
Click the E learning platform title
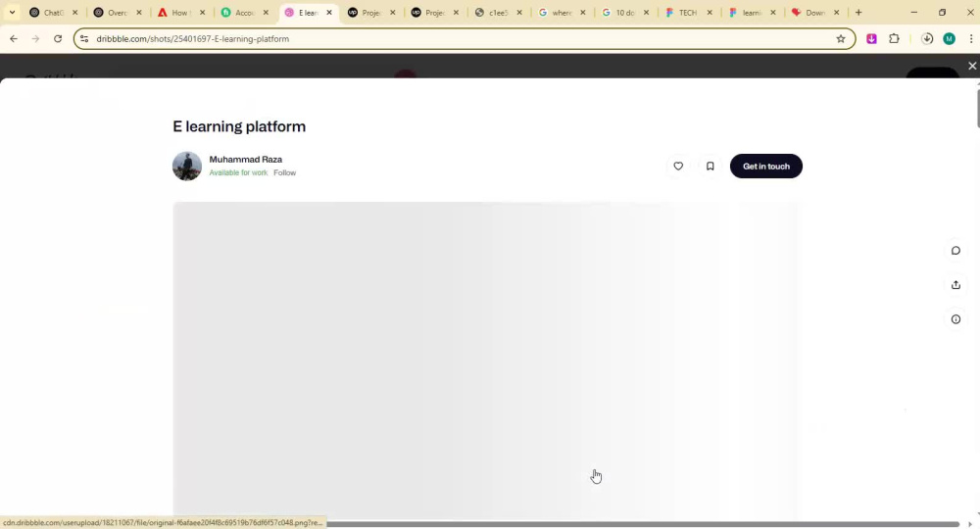239,126
